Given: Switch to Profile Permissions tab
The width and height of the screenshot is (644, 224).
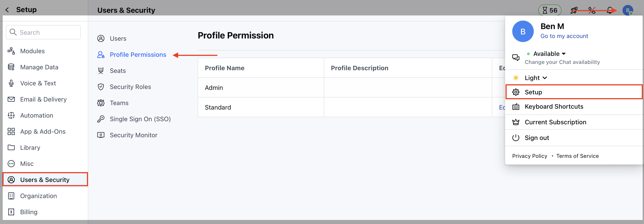Looking at the screenshot, I should click(x=138, y=55).
